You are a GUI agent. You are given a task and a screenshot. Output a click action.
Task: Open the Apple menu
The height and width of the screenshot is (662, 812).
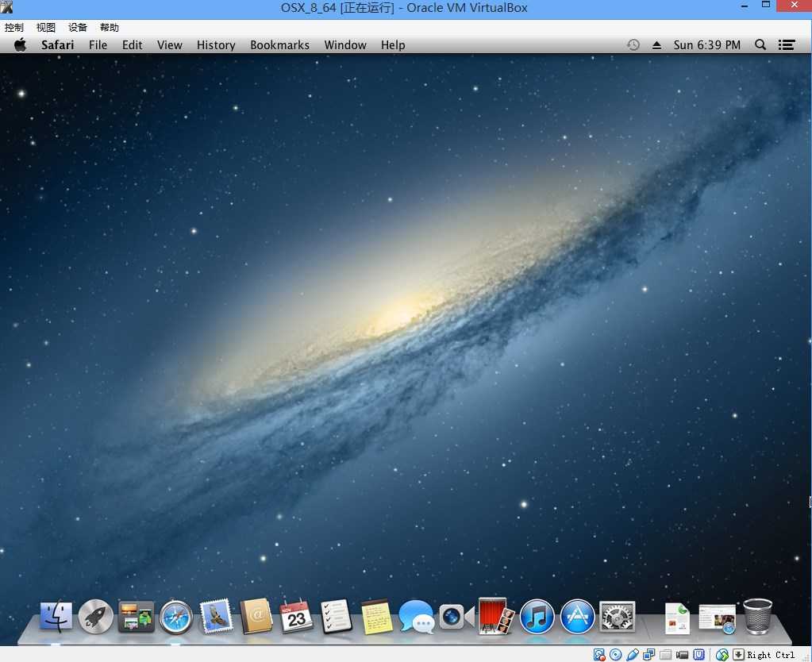pos(20,44)
